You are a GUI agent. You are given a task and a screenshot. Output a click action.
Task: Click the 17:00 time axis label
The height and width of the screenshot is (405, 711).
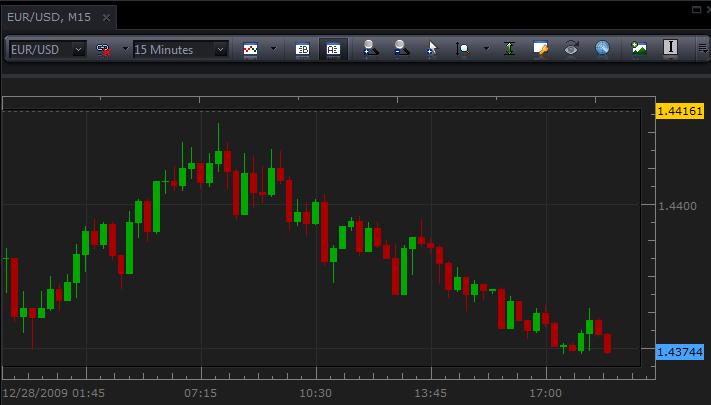pyautogui.click(x=545, y=393)
